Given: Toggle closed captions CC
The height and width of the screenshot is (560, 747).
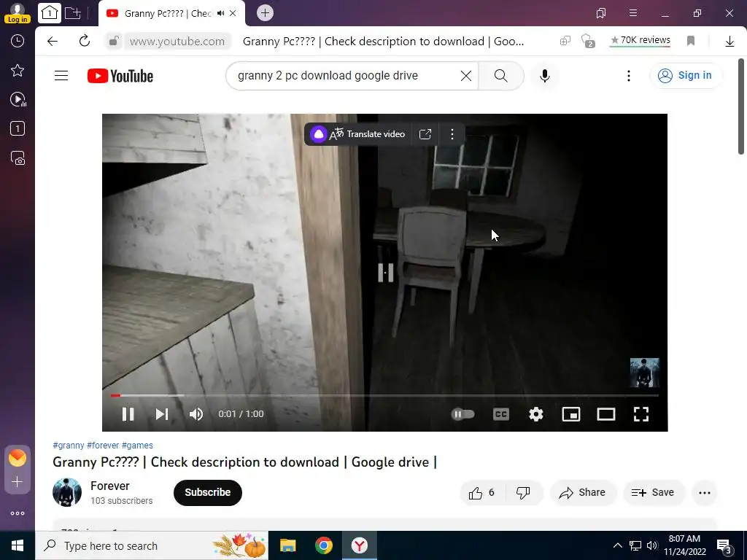Looking at the screenshot, I should [x=501, y=414].
